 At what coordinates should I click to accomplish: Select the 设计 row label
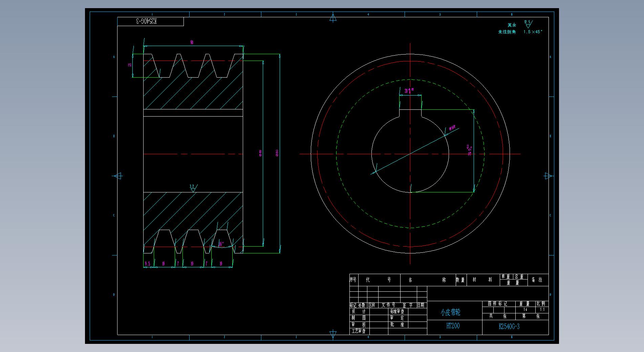pos(359,311)
